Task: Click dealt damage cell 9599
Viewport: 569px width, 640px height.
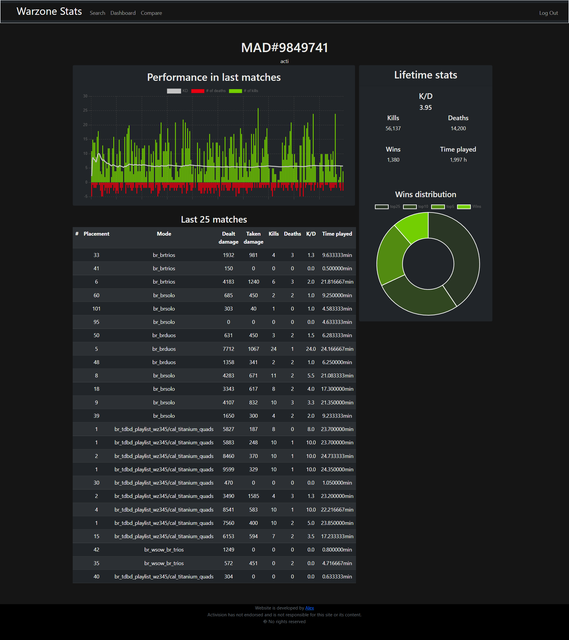Action: pyautogui.click(x=228, y=469)
